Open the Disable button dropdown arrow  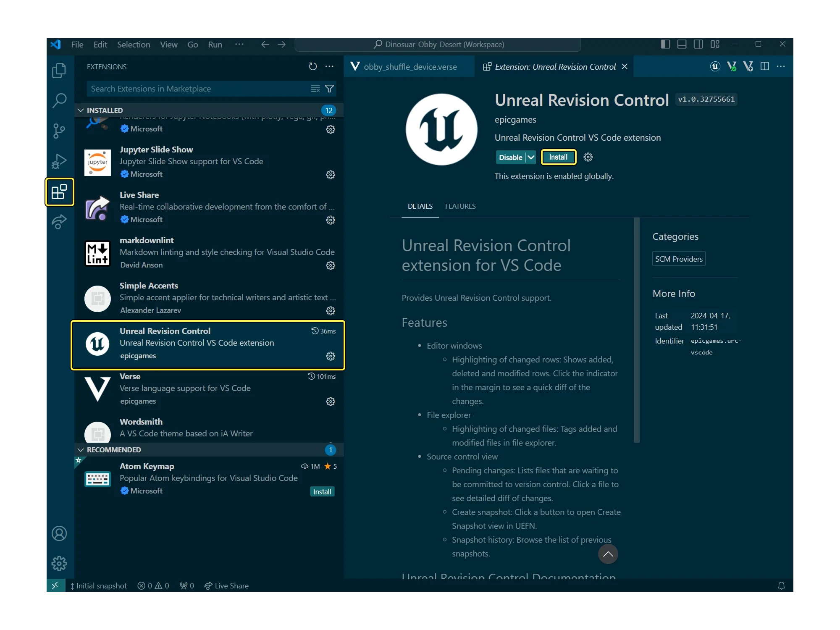[531, 157]
